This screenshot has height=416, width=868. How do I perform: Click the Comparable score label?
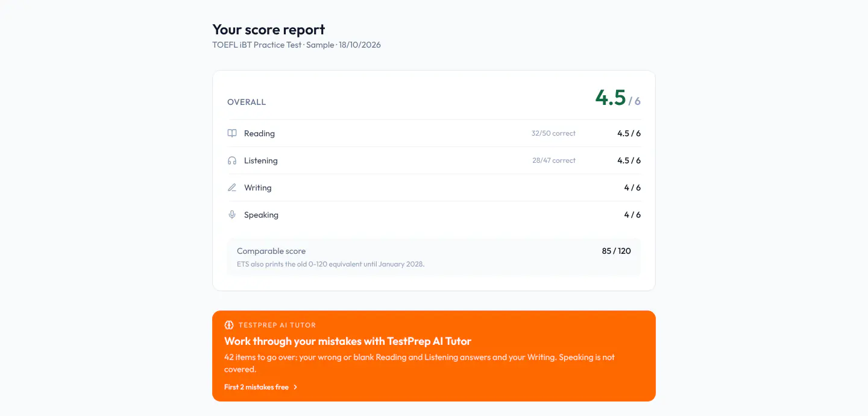[271, 251]
